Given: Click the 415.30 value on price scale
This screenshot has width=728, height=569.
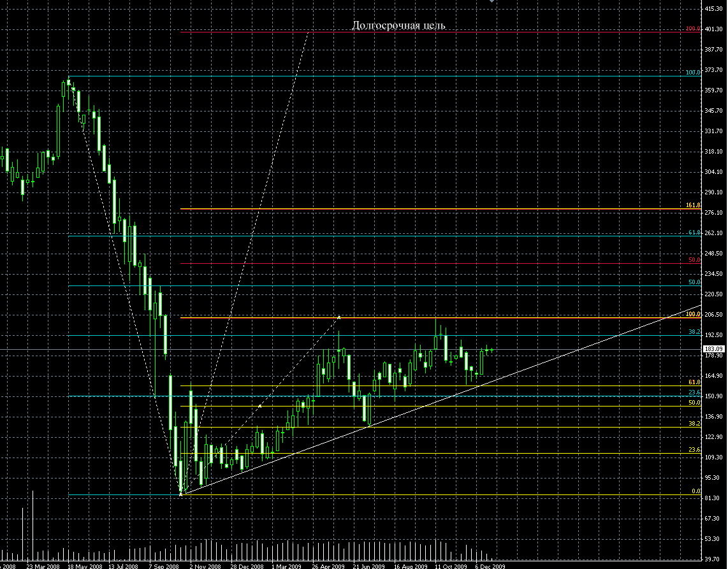Looking at the screenshot, I should pyautogui.click(x=713, y=8).
